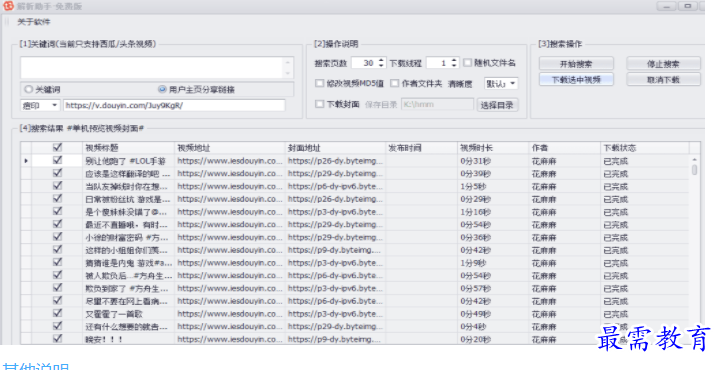Click the duration cell 0分4秒

point(473,326)
